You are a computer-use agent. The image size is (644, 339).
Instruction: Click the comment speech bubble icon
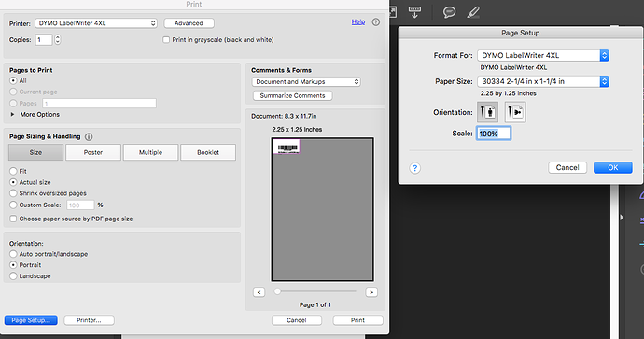pyautogui.click(x=449, y=11)
